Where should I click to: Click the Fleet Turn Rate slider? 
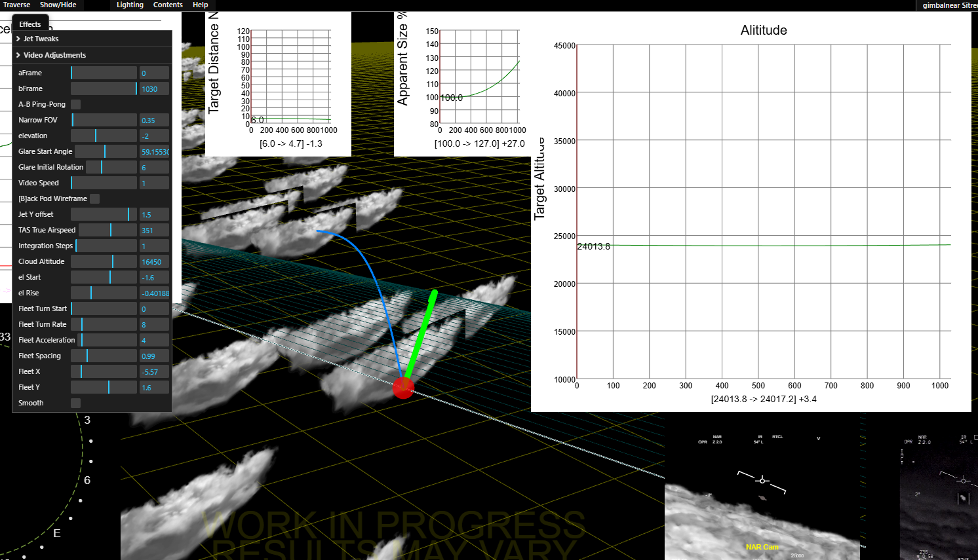pyautogui.click(x=104, y=324)
